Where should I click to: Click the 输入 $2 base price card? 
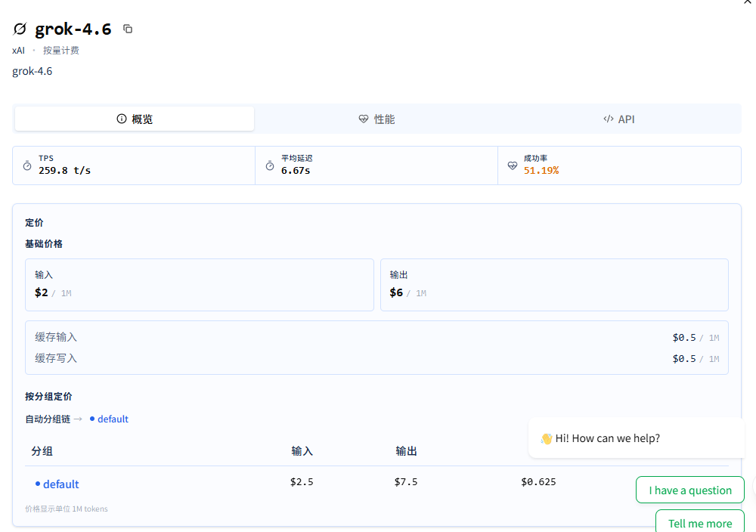[200, 285]
